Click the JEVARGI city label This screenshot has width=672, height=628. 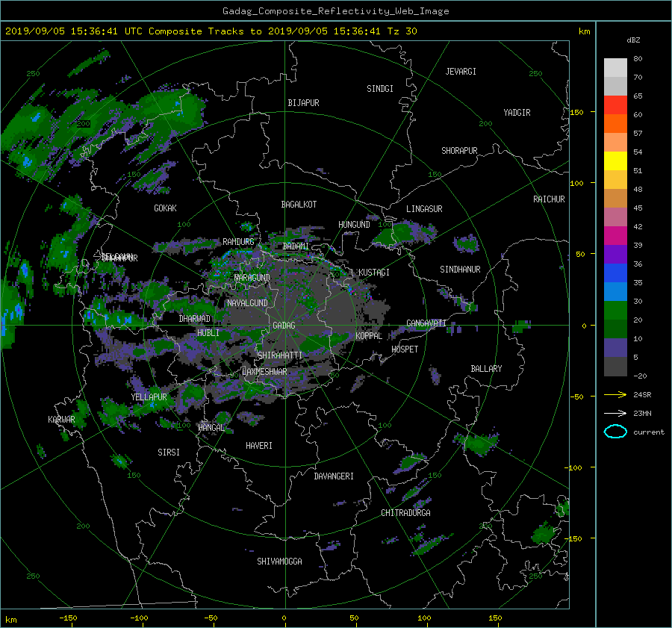tap(461, 72)
